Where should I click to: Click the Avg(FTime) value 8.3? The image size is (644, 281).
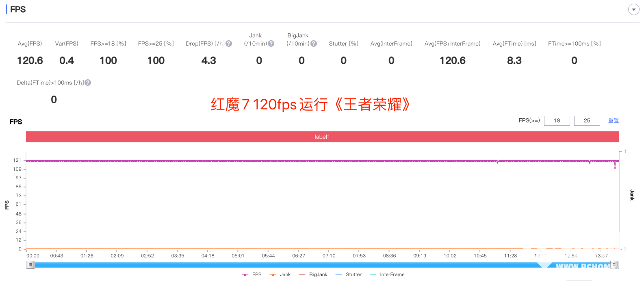[514, 61]
